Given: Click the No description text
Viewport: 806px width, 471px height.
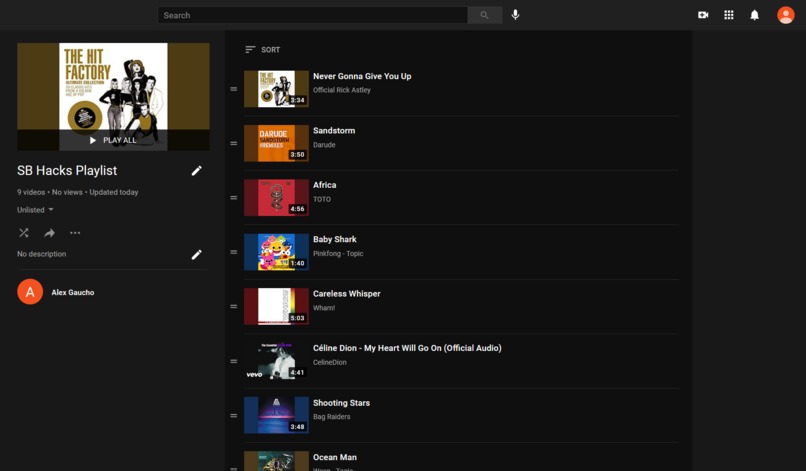Looking at the screenshot, I should click(42, 254).
